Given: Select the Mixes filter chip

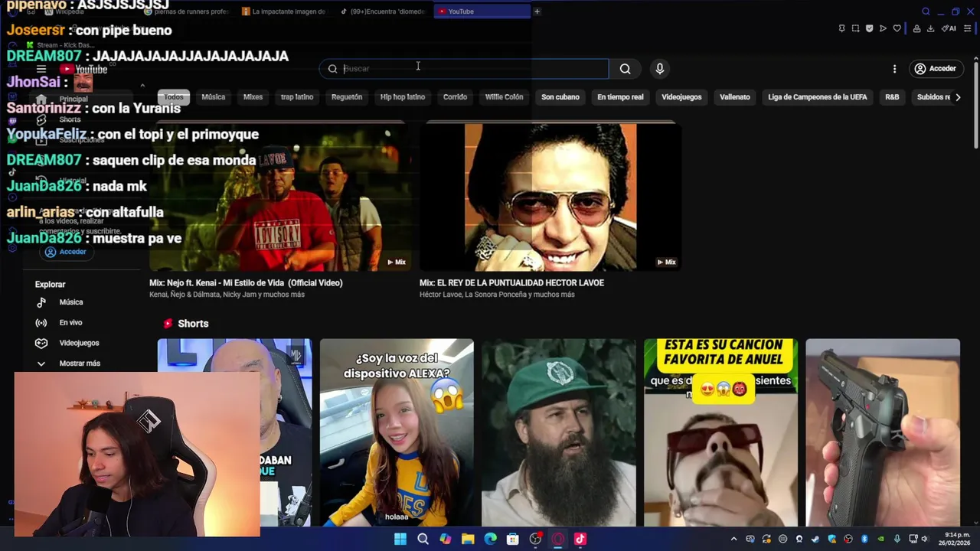Looking at the screenshot, I should click(x=253, y=97).
